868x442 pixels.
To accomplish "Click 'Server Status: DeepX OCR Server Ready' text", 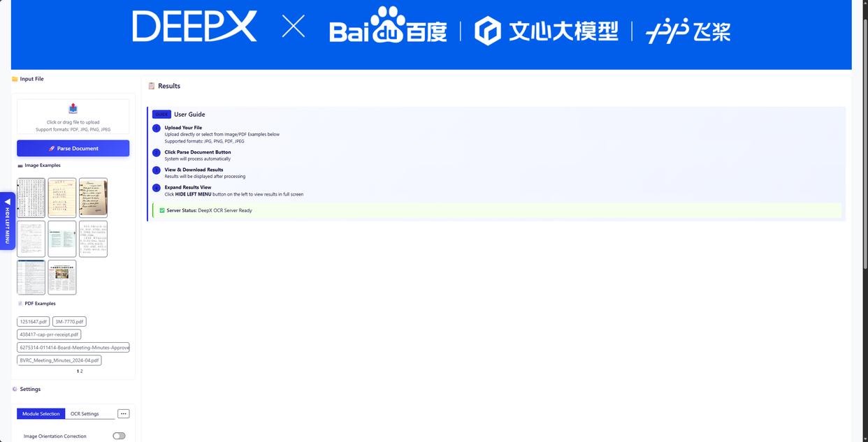I will pos(210,210).
